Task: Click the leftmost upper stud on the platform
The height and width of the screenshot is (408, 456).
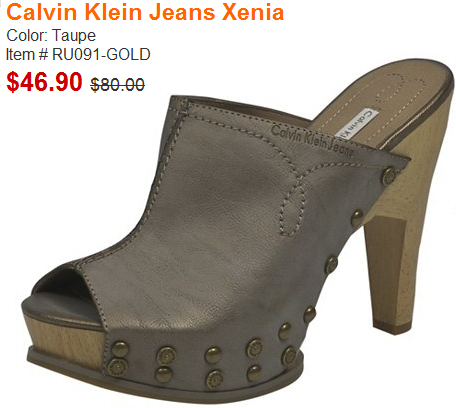Action: click(x=120, y=349)
